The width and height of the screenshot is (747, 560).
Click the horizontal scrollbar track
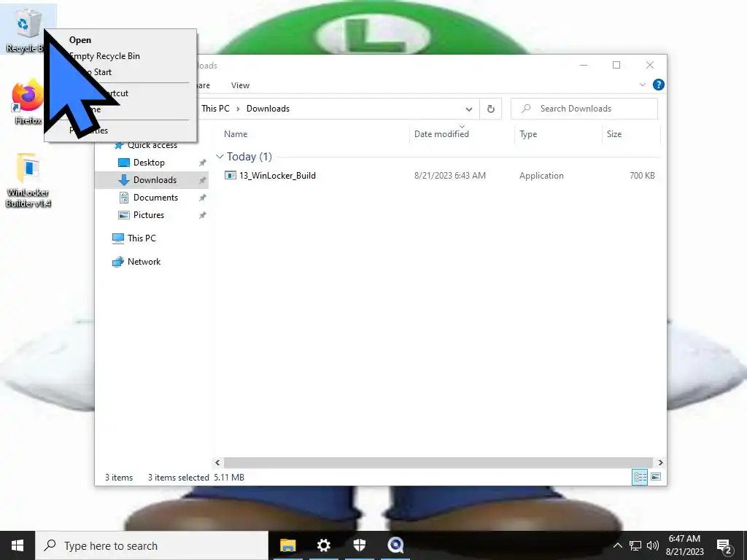tap(438, 462)
